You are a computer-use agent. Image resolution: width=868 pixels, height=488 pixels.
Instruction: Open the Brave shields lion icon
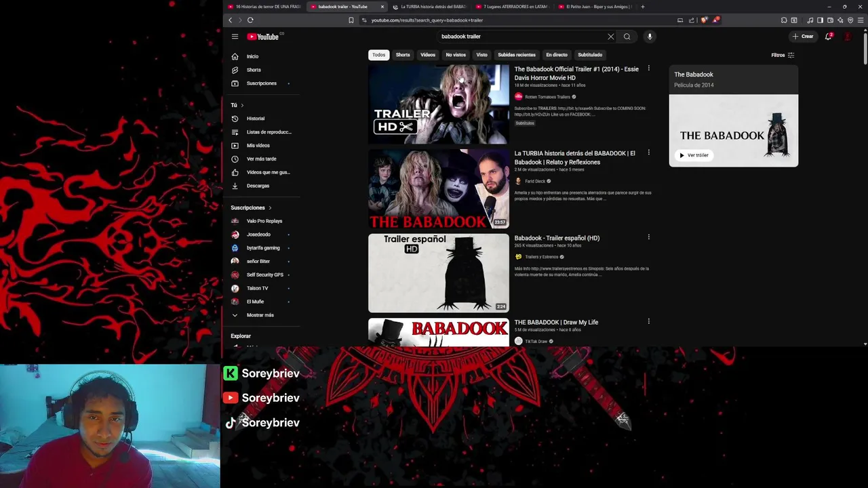point(704,20)
